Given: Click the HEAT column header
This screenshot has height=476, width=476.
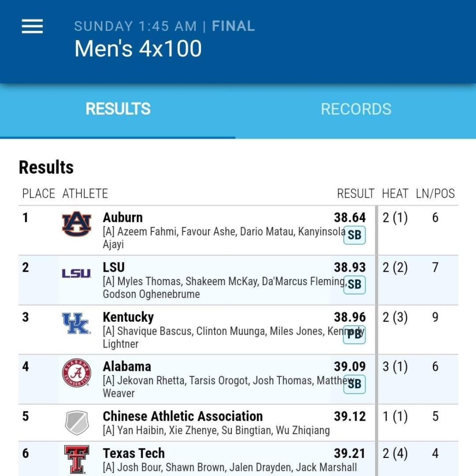Looking at the screenshot, I should [x=395, y=193].
